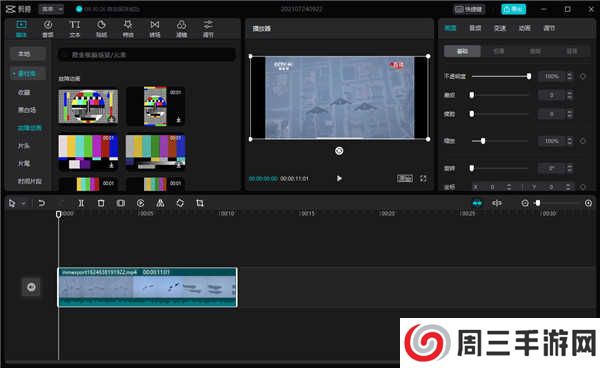Click the Freeze frame tool icon

[121, 203]
